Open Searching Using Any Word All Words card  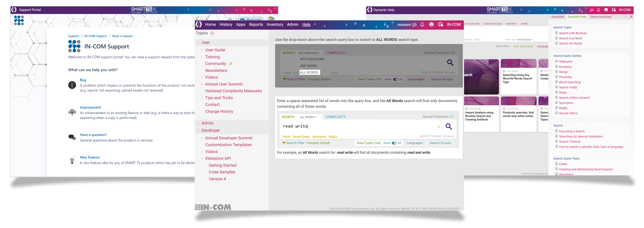click(x=518, y=77)
